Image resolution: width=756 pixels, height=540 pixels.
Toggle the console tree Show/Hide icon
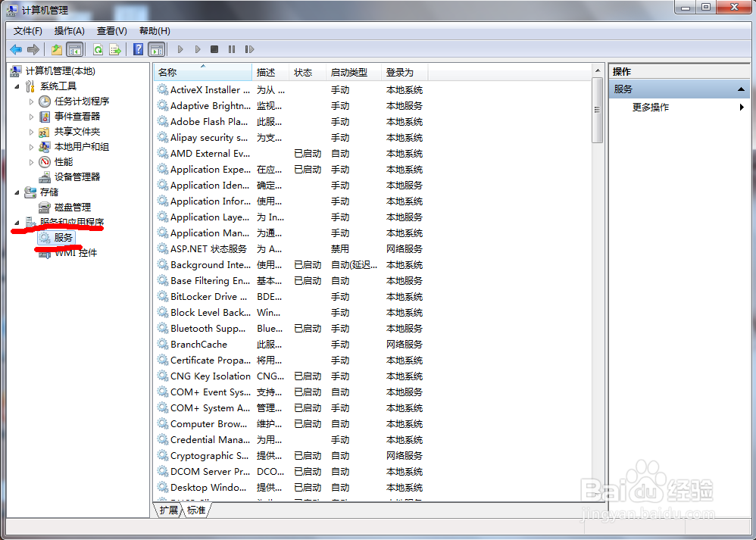pos(75,48)
